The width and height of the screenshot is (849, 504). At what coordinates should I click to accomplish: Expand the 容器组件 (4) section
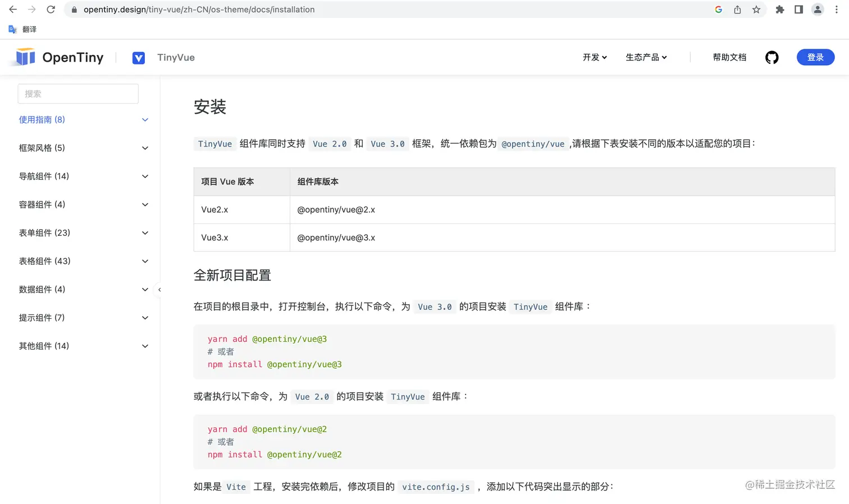pyautogui.click(x=84, y=204)
